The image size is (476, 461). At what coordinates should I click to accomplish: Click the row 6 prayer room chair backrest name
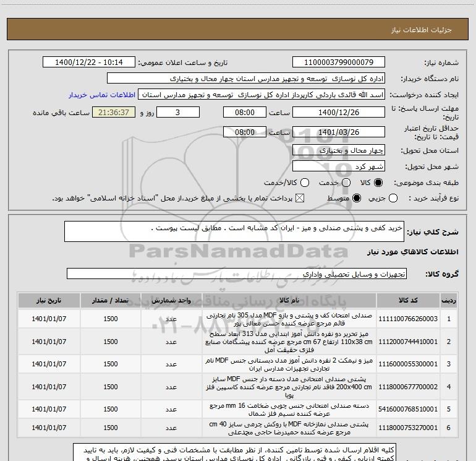[289, 428]
